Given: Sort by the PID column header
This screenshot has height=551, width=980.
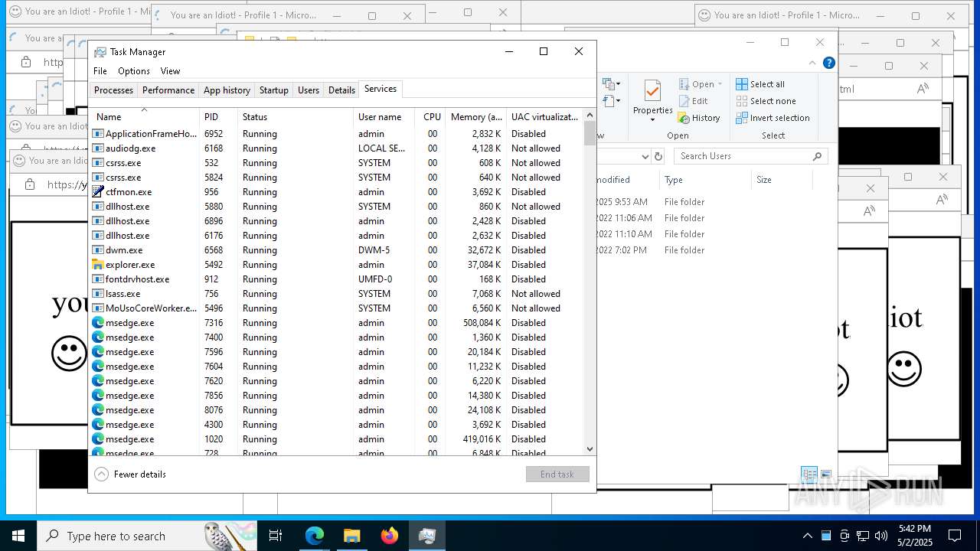Looking at the screenshot, I should pyautogui.click(x=218, y=117).
